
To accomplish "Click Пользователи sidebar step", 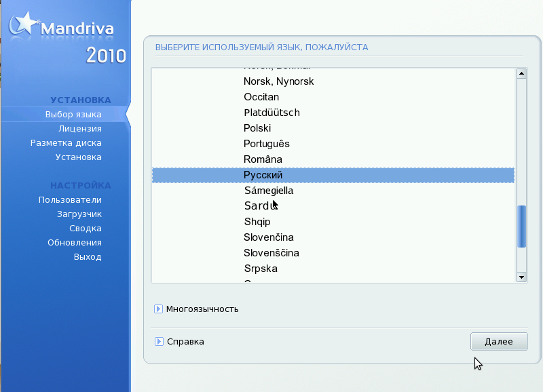I will tap(70, 200).
